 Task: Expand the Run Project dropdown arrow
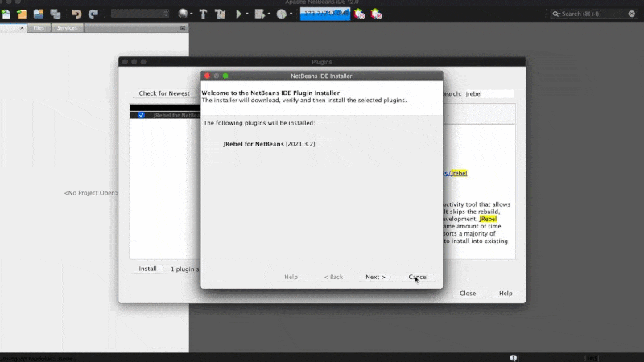click(x=247, y=14)
